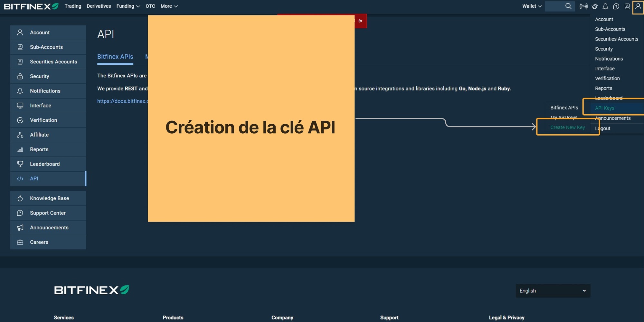Click the Account person icon in left sidebar

pos(20,33)
